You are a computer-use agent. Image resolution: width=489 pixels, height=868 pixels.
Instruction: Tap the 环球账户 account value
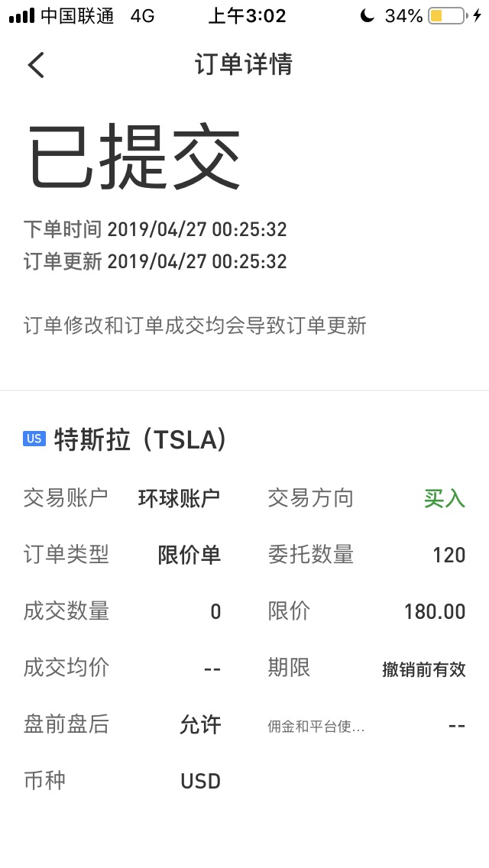coord(179,498)
